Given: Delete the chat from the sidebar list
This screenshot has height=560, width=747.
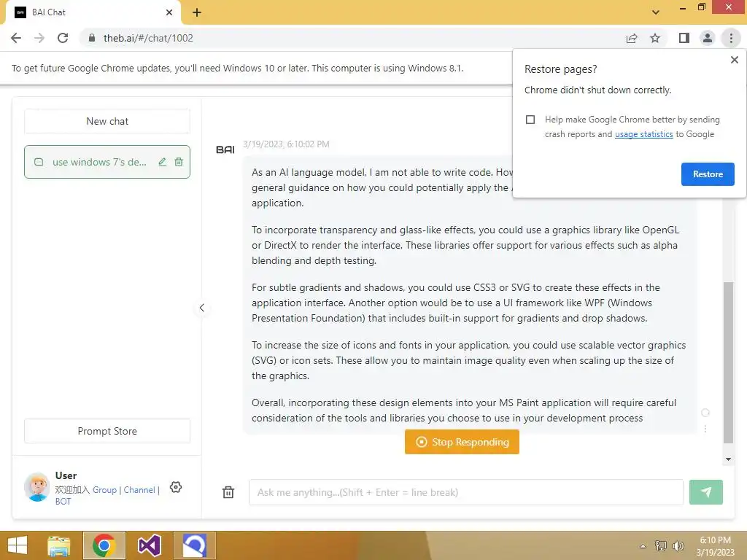Looking at the screenshot, I should pos(179,162).
